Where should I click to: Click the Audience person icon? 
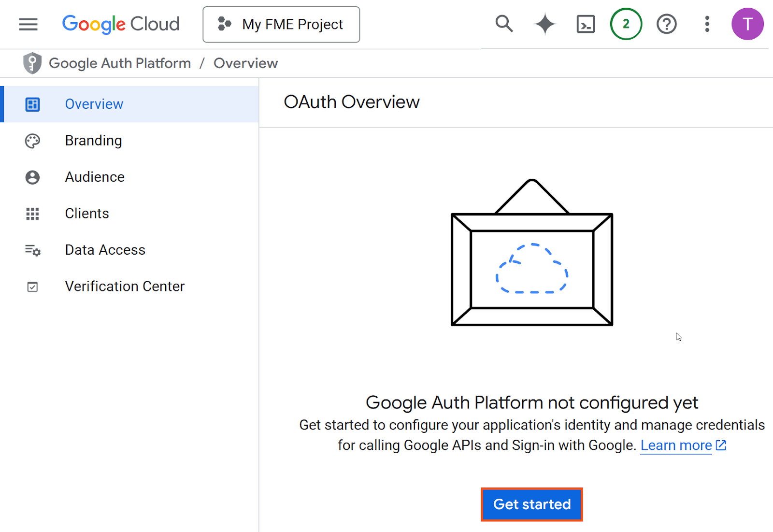[32, 177]
